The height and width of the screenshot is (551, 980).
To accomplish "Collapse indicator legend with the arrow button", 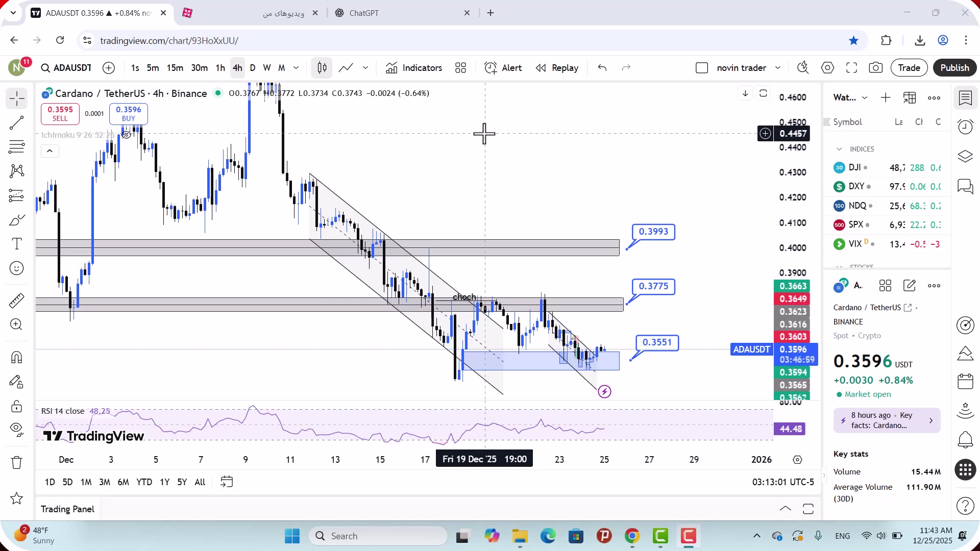I will 50,151.
